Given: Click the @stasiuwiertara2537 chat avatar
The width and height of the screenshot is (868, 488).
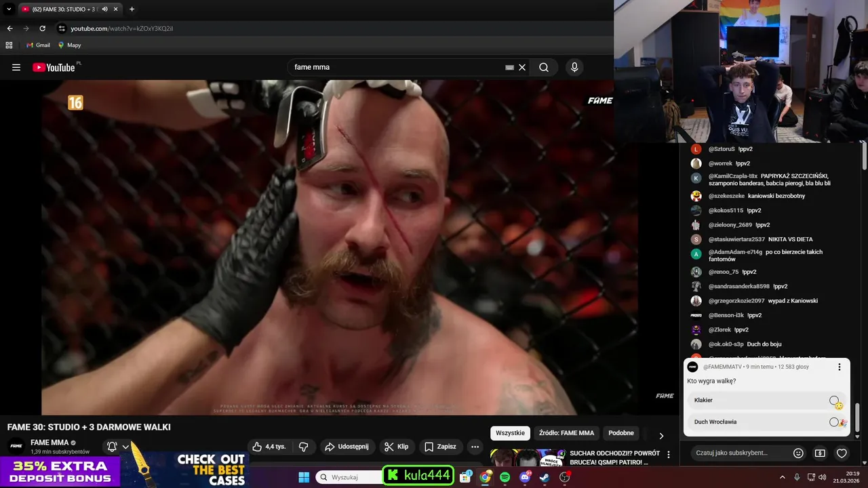Looking at the screenshot, I should coord(696,239).
